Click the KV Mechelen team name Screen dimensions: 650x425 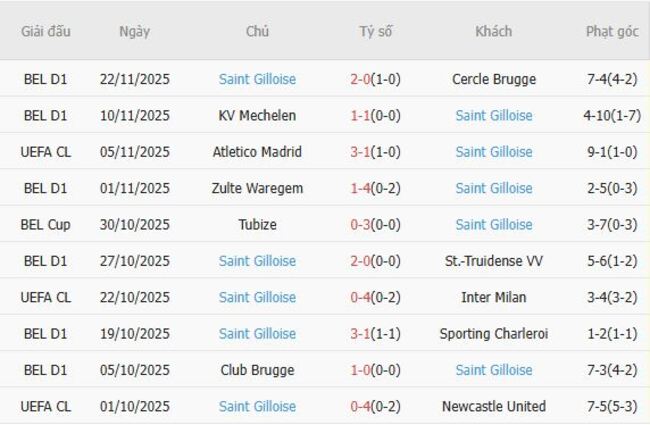point(257,115)
